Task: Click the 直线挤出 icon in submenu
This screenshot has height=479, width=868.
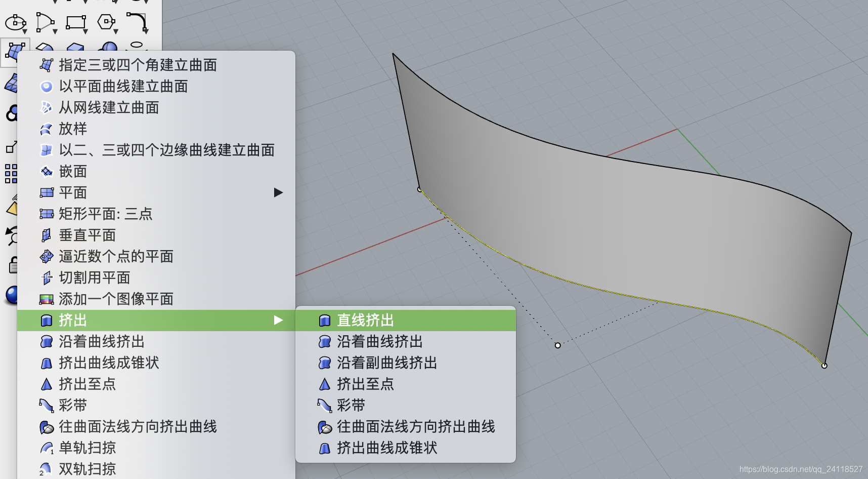Action: (325, 320)
